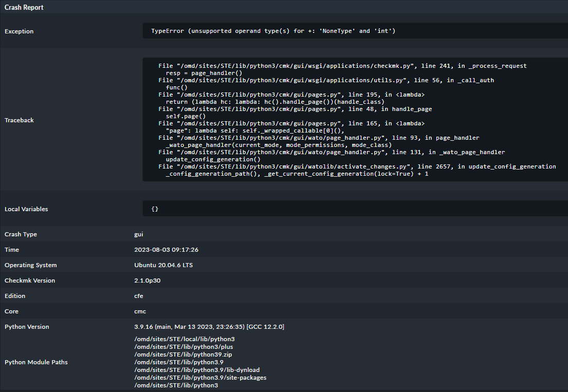This screenshot has width=568, height=392.
Task: Select the crash timestamp 2023-08-03 09:17:26
Action: click(x=166, y=250)
